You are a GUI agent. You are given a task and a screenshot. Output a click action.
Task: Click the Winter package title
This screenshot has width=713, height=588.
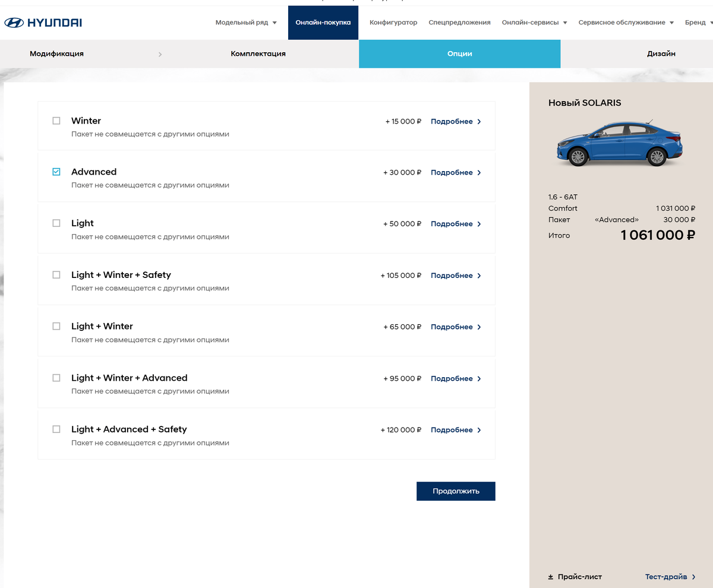(86, 121)
